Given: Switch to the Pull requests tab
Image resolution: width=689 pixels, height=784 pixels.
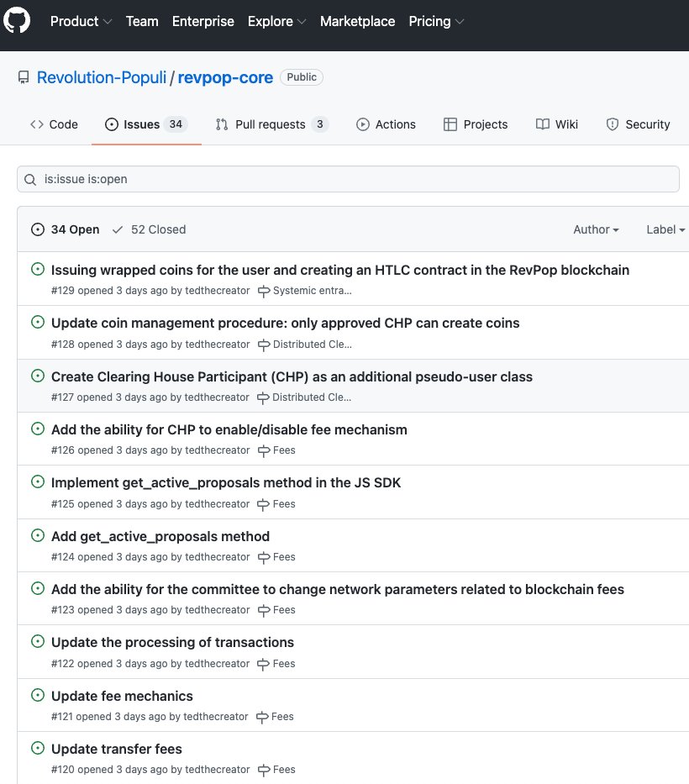Looking at the screenshot, I should tap(272, 124).
